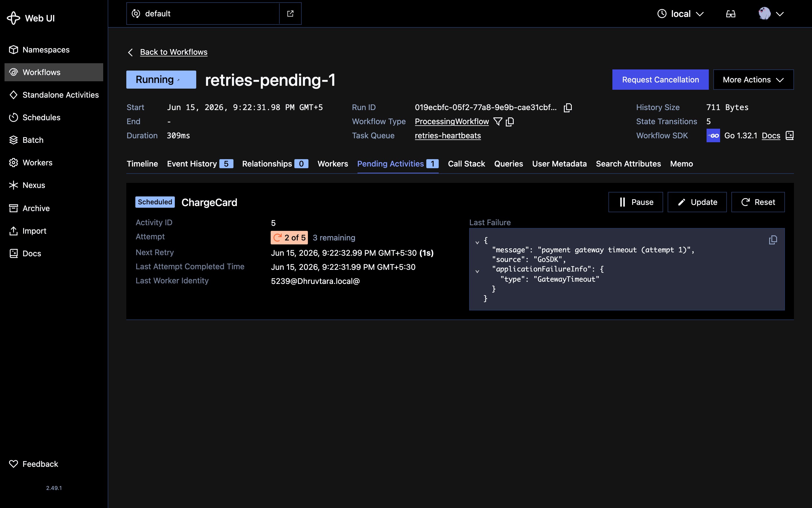Open retries-heartbeats task queue link

pos(448,136)
